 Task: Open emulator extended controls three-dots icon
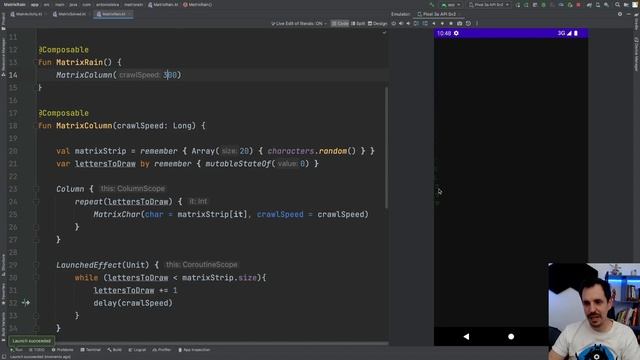[x=477, y=23]
